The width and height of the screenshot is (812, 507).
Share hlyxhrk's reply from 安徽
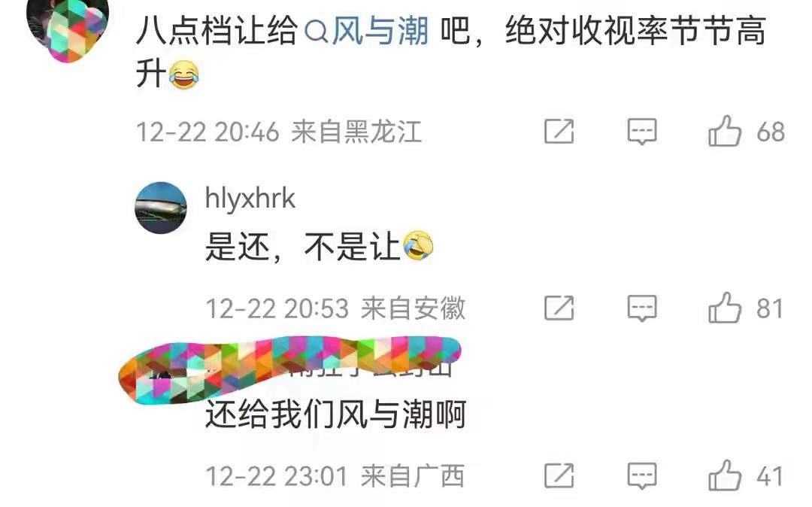(x=559, y=308)
